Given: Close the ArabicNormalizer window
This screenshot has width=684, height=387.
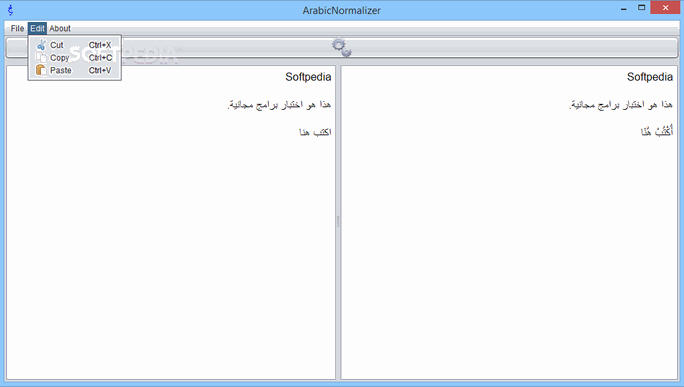Looking at the screenshot, I should pyautogui.click(x=665, y=8).
